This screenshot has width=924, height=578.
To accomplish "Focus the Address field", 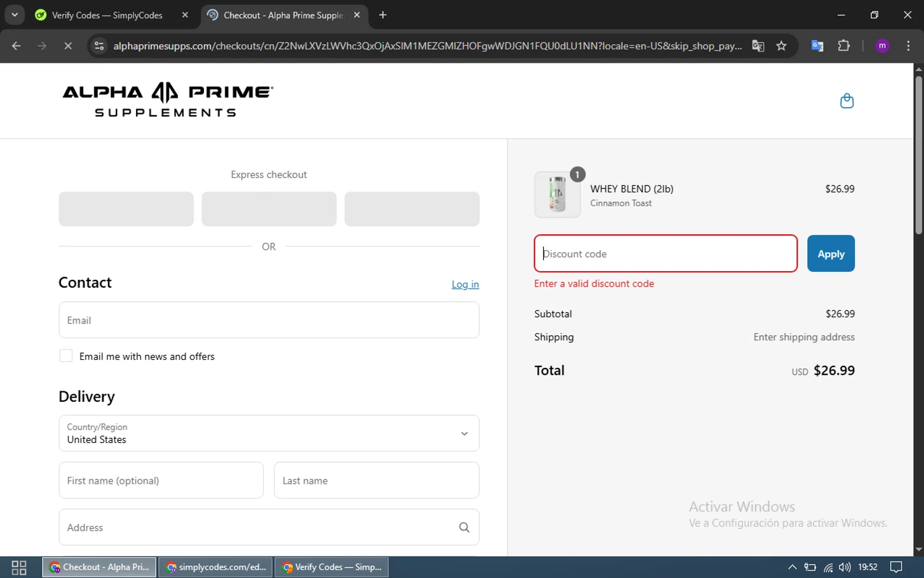I will pyautogui.click(x=269, y=527).
